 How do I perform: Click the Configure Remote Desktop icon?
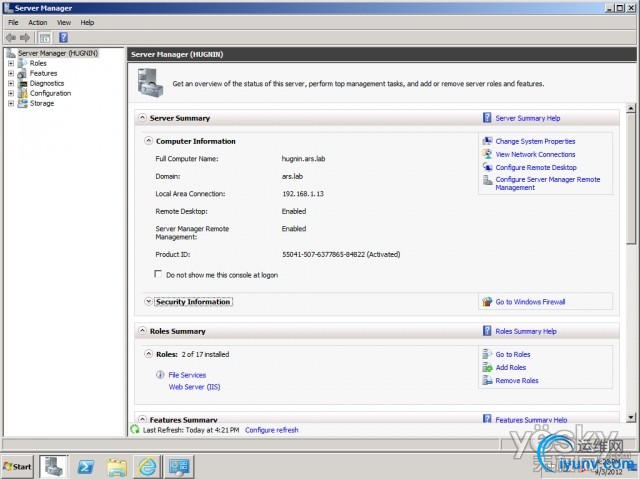(487, 167)
